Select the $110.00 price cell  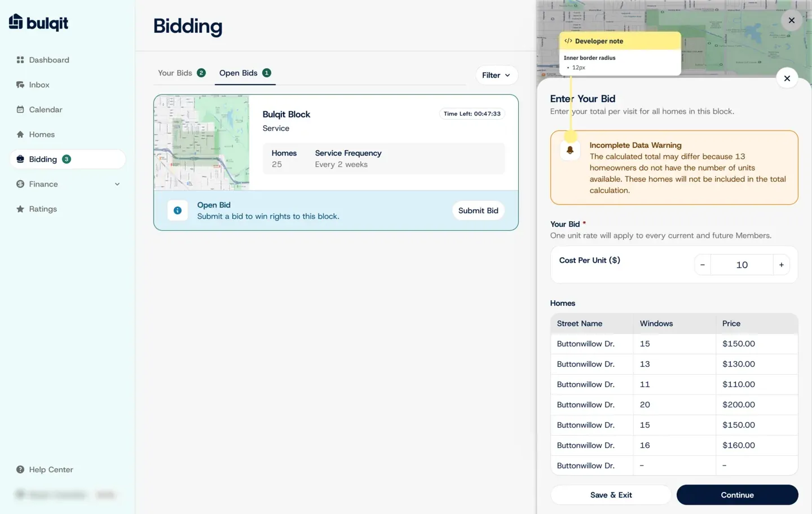739,384
